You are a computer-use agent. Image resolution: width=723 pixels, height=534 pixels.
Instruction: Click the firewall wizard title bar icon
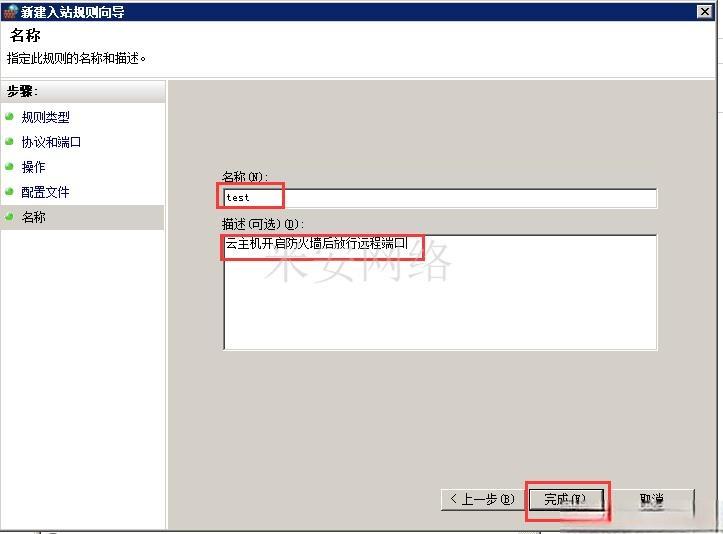click(x=10, y=11)
